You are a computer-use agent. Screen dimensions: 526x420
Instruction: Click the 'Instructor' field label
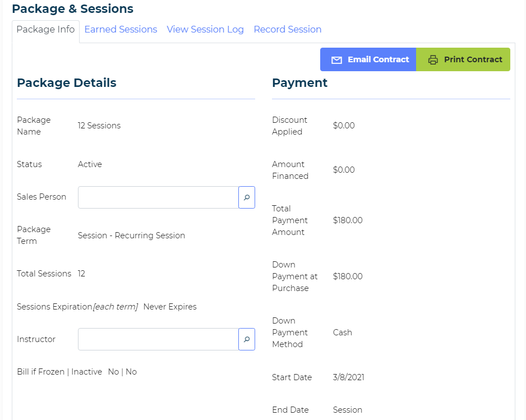[36, 339]
